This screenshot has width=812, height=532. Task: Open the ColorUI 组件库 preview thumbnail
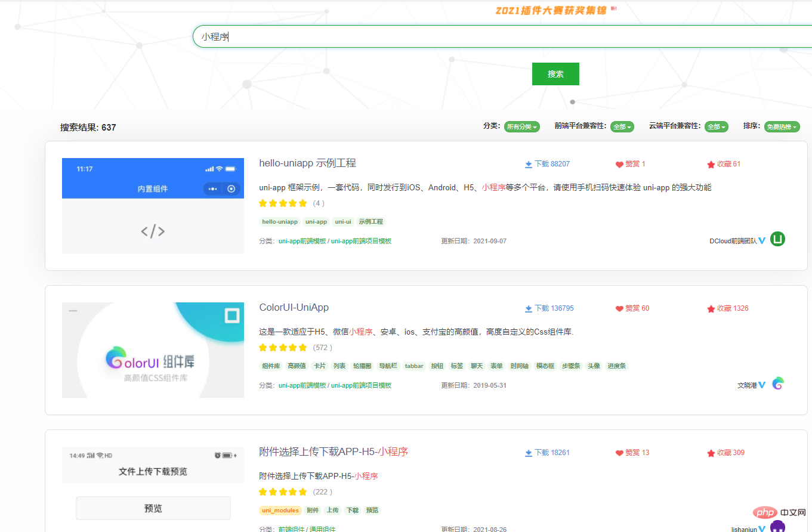[x=153, y=350]
